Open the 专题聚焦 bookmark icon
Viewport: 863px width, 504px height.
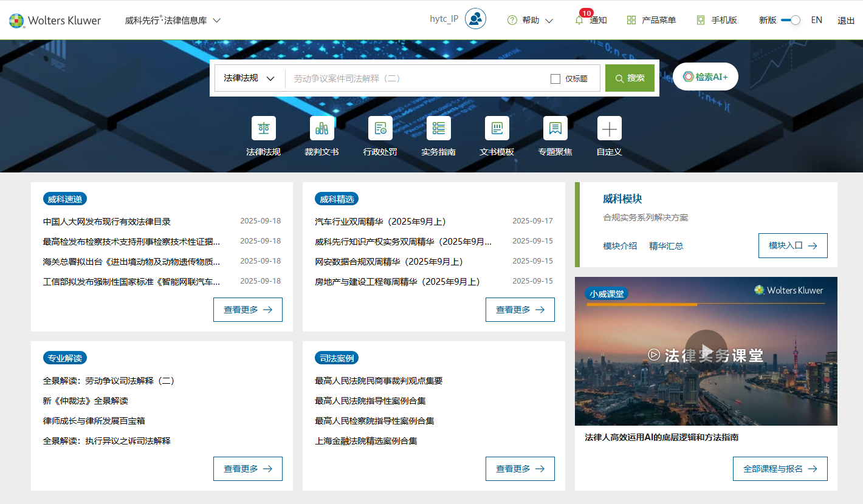point(555,128)
